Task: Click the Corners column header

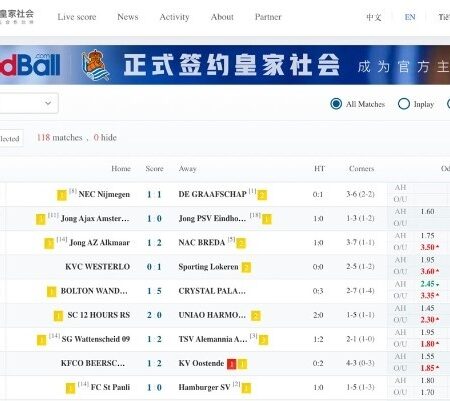Action: pos(361,169)
